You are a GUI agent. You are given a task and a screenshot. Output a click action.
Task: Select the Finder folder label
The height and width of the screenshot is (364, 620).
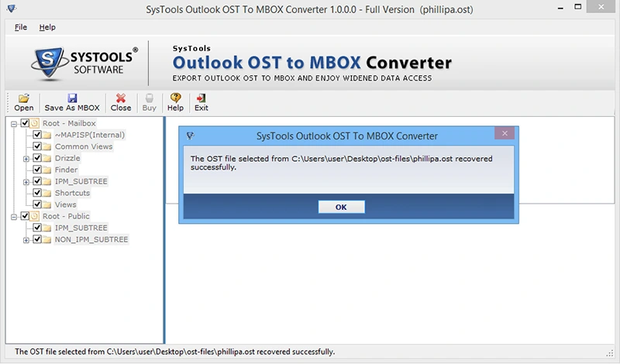[66, 170]
